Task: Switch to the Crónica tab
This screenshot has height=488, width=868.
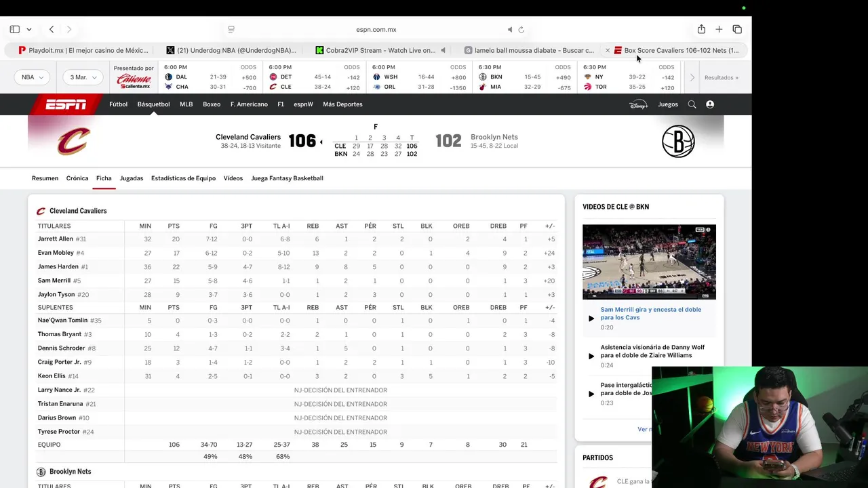Action: pyautogui.click(x=77, y=178)
